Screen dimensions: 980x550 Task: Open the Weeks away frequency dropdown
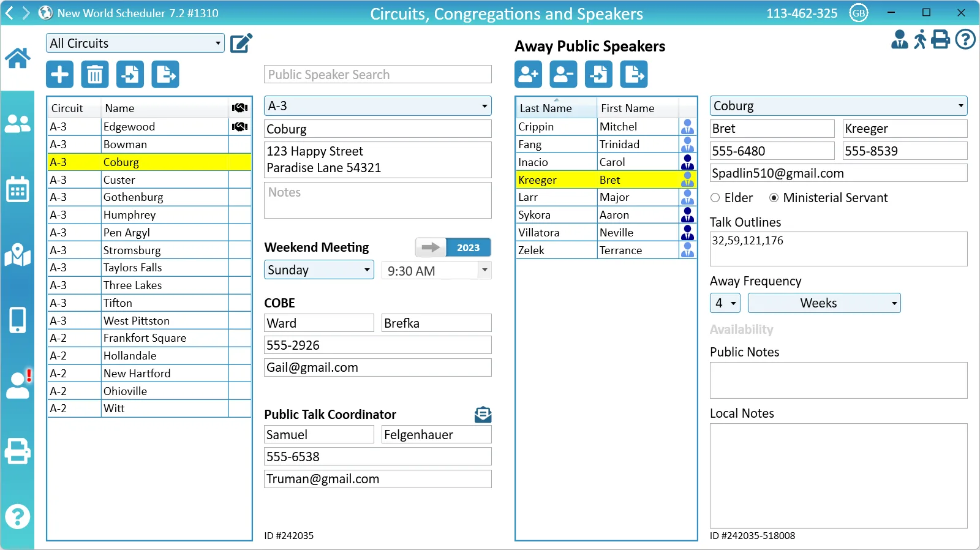(824, 303)
